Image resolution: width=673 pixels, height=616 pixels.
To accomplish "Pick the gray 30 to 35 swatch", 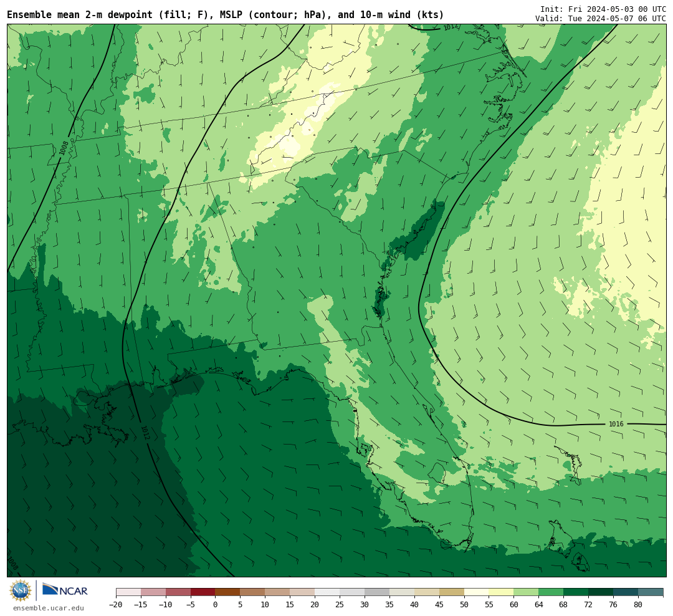I will [377, 592].
